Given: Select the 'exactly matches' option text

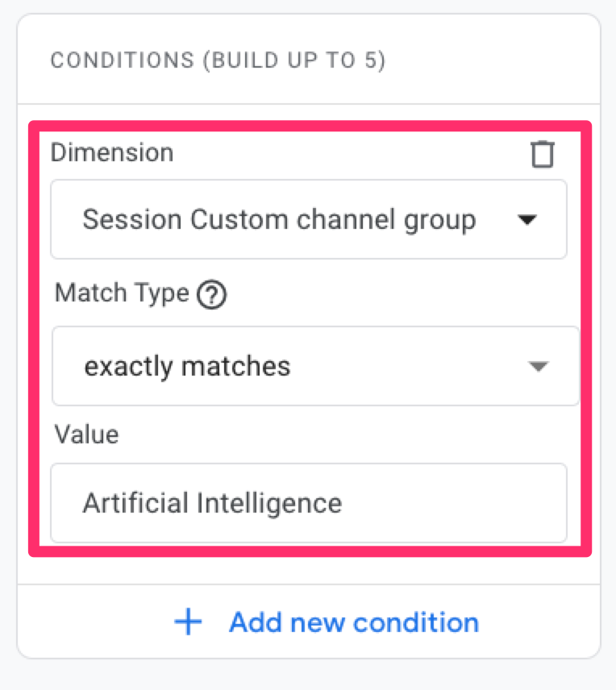Looking at the screenshot, I should pyautogui.click(x=187, y=367).
